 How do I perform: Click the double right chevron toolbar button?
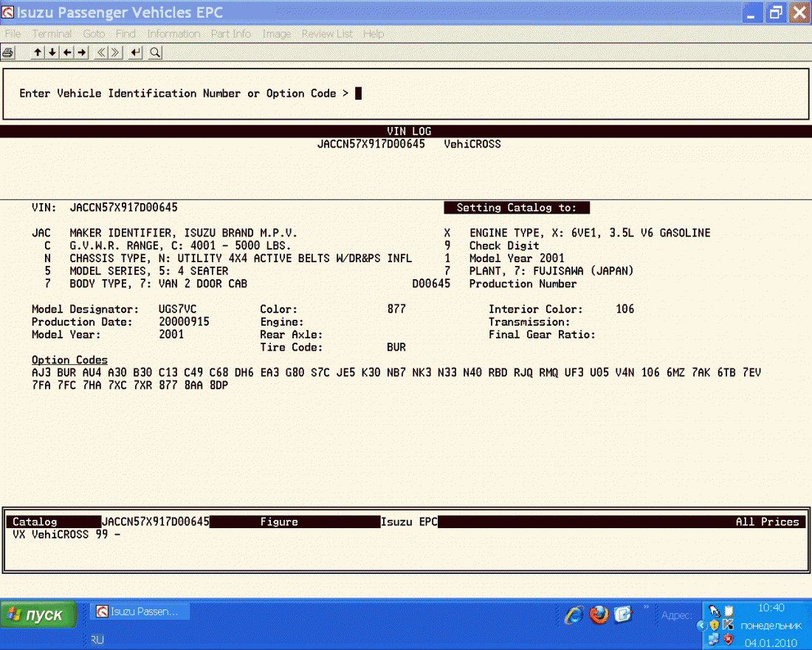[116, 52]
